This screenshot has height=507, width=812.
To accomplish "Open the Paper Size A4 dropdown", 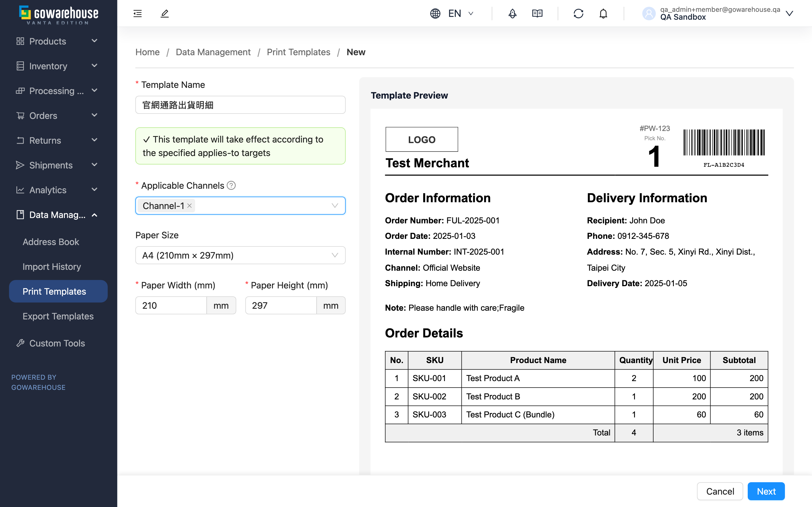I will click(x=240, y=255).
